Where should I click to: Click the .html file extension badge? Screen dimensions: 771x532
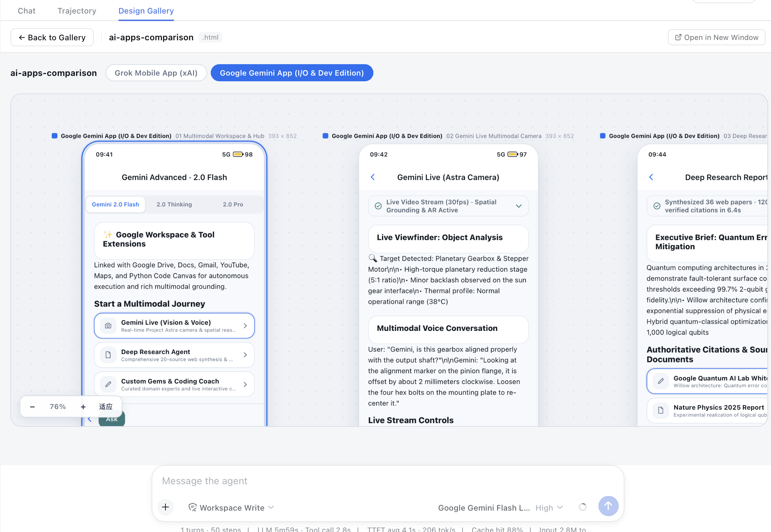pyautogui.click(x=210, y=37)
